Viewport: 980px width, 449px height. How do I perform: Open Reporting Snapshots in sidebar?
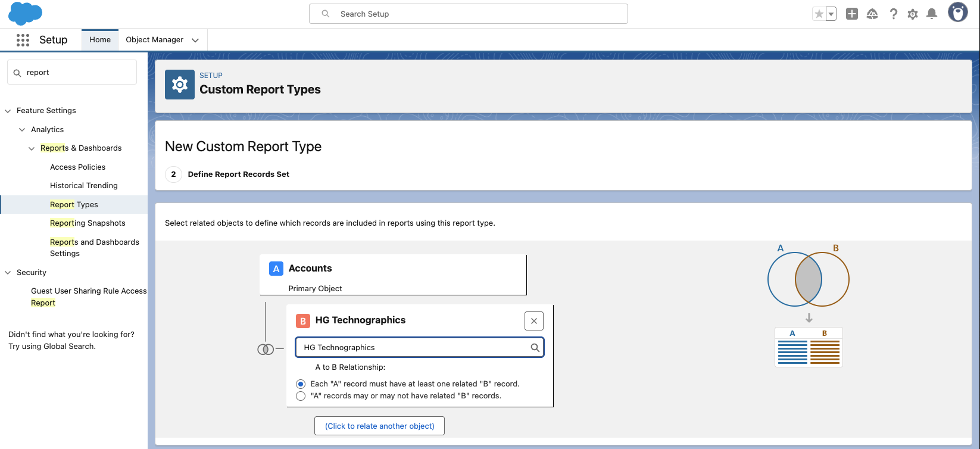pyautogui.click(x=88, y=223)
